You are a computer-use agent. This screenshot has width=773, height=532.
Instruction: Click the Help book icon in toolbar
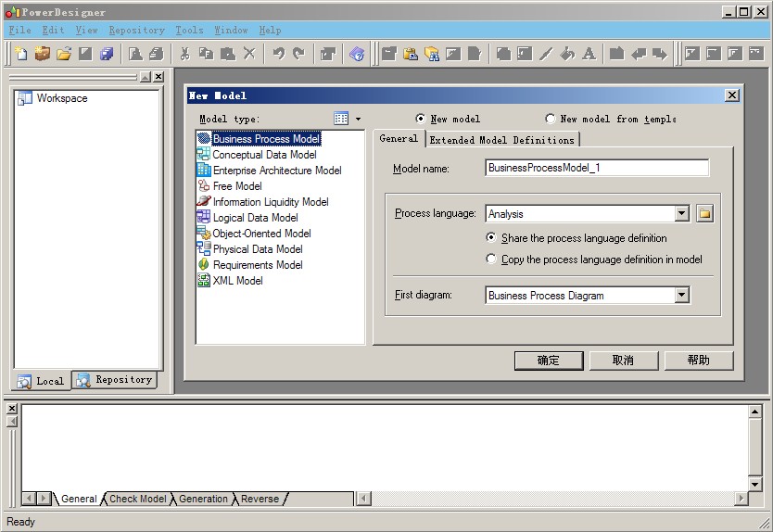(x=357, y=53)
